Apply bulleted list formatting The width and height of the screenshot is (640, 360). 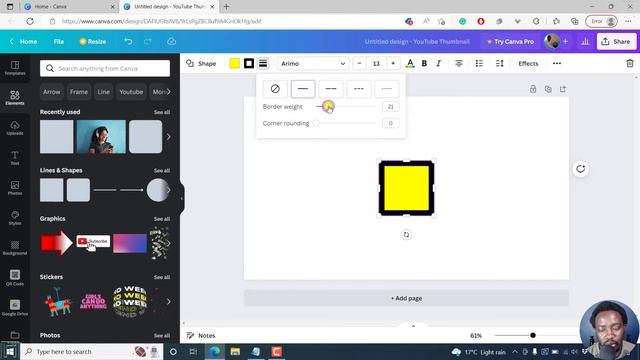click(x=479, y=63)
